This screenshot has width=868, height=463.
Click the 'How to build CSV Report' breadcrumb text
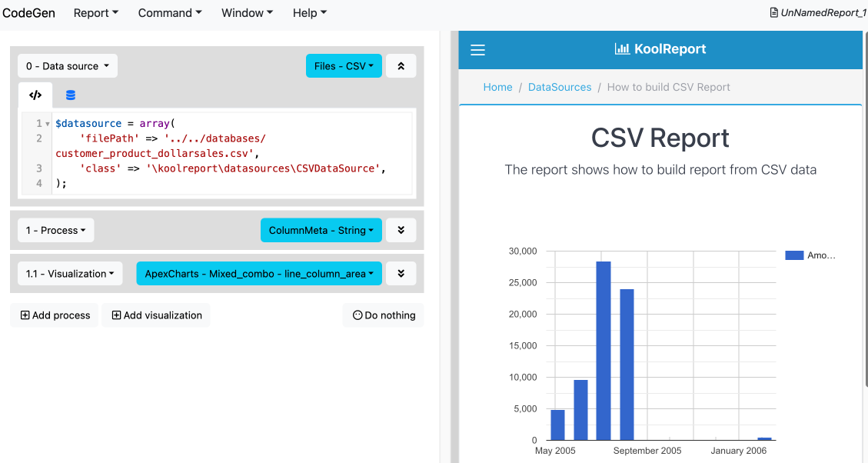[669, 87]
